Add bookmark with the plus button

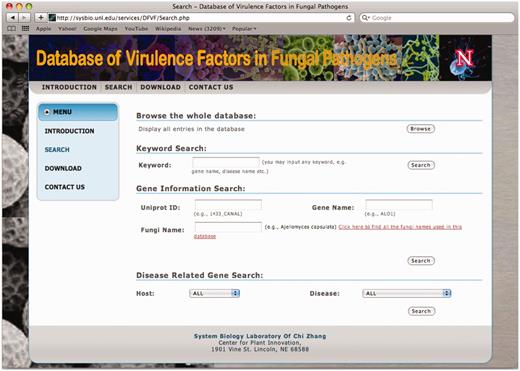tap(41, 18)
